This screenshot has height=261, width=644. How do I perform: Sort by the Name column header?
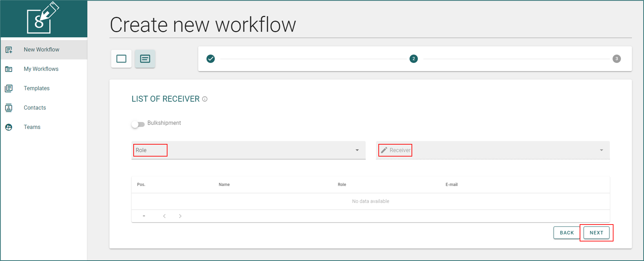click(224, 184)
